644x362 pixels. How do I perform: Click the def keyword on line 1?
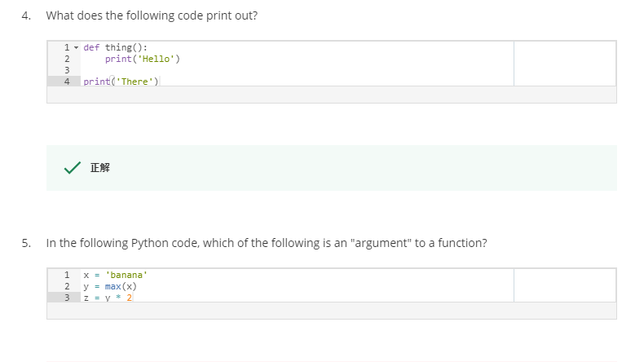(x=91, y=47)
